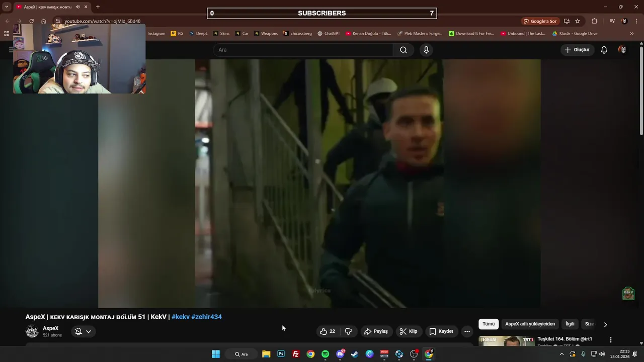Screen dimensions: 644x362
Task: Click the video player to pause
Action: pos(319,184)
